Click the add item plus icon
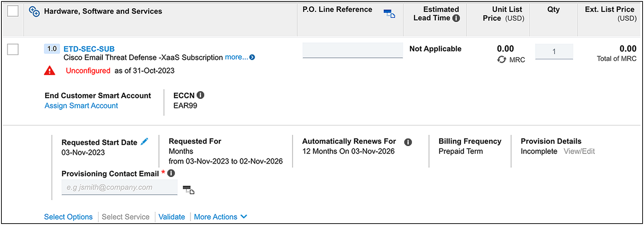The height and width of the screenshot is (225, 644). pyautogui.click(x=35, y=11)
